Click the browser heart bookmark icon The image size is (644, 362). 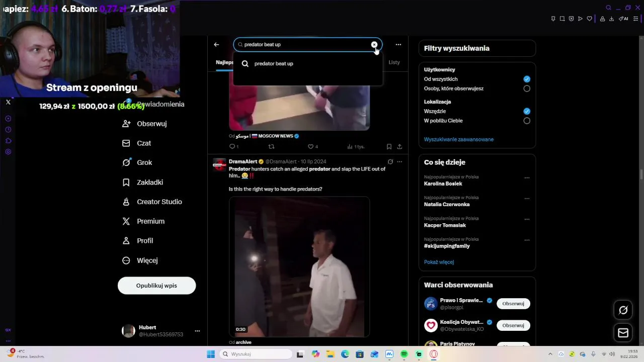pos(590,19)
